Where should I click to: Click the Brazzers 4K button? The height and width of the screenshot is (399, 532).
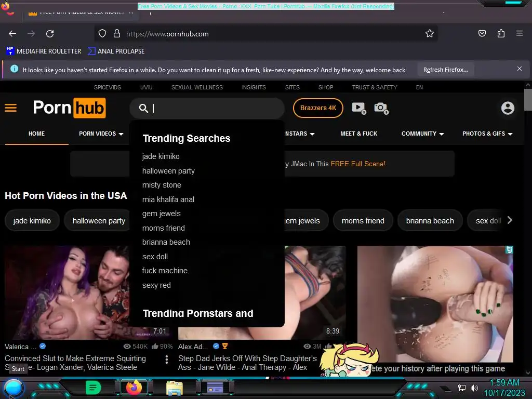318,108
